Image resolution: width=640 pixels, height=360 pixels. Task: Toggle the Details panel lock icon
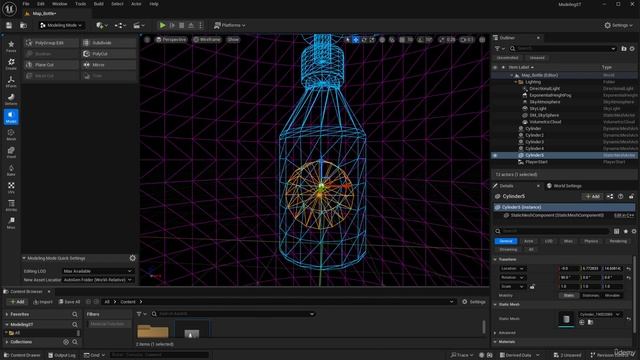(x=631, y=196)
